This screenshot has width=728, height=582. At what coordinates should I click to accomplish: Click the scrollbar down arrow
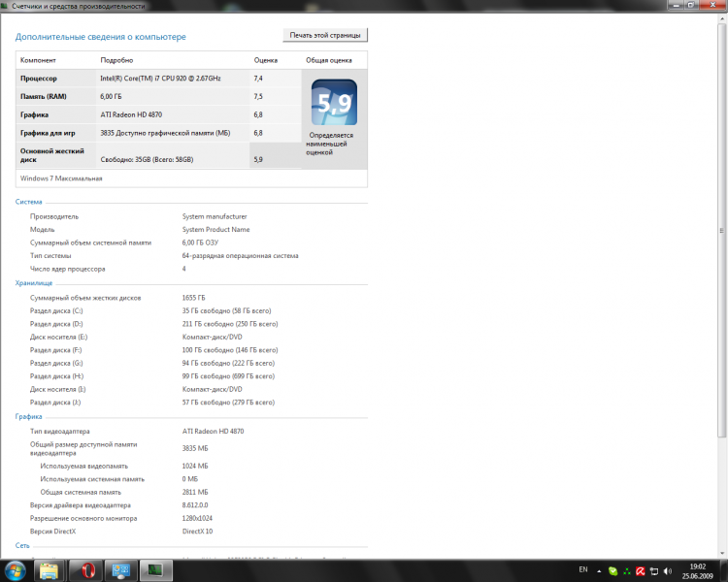coord(722,553)
